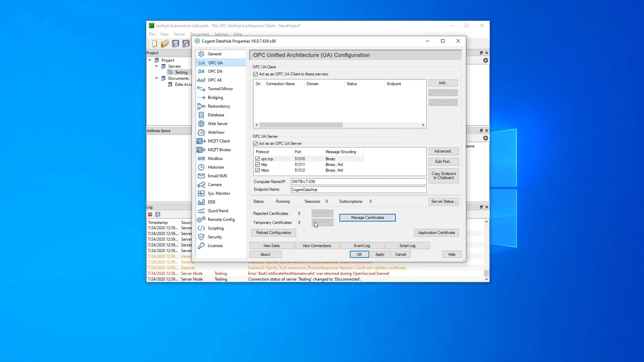Toggle the opc.tcp protocol checkbox
Screen dimensions: 644x362
pos(257,159)
